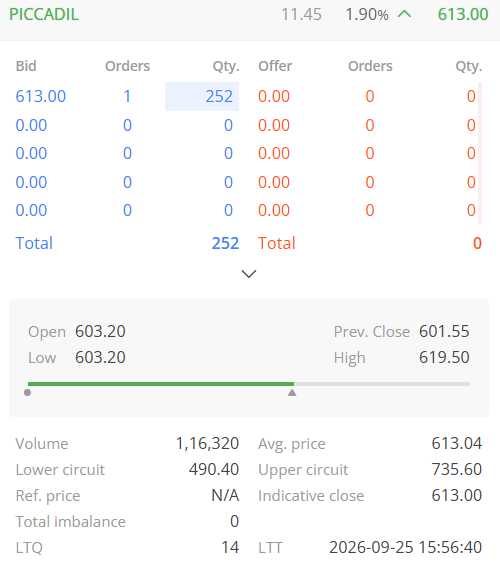The height and width of the screenshot is (566, 500).
Task: Click the Bid column header
Action: pos(26,66)
